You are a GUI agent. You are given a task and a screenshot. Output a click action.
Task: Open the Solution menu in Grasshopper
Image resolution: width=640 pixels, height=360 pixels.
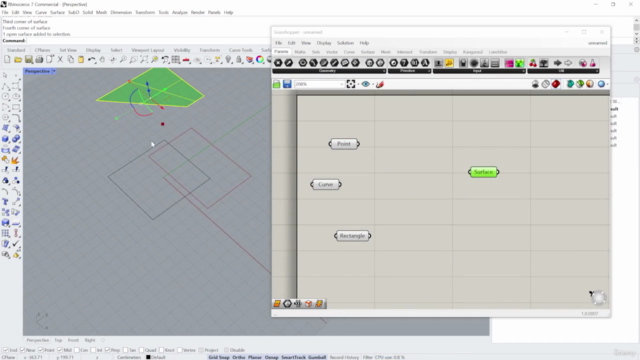tap(345, 43)
